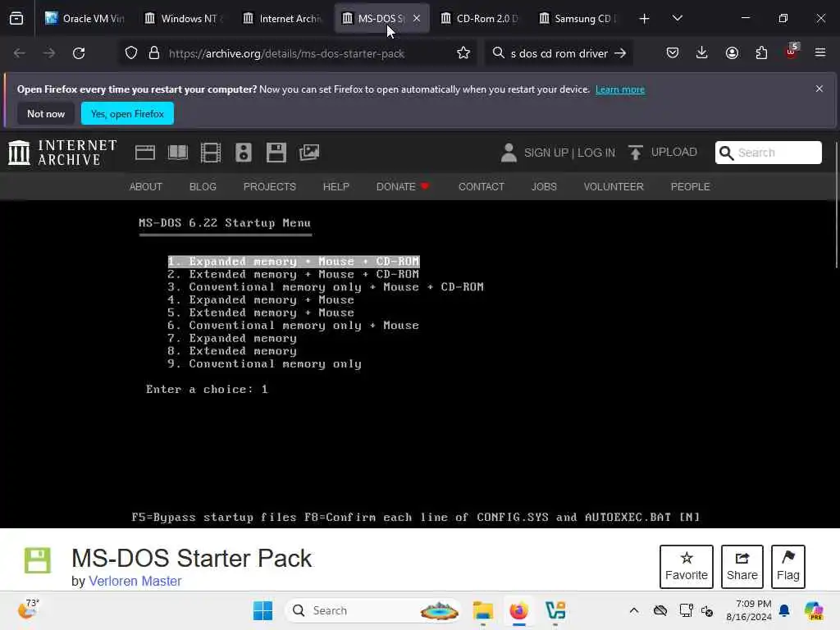Switch to the CD-Rom 2.0 tab
This screenshot has width=840, height=630.
coord(479,18)
